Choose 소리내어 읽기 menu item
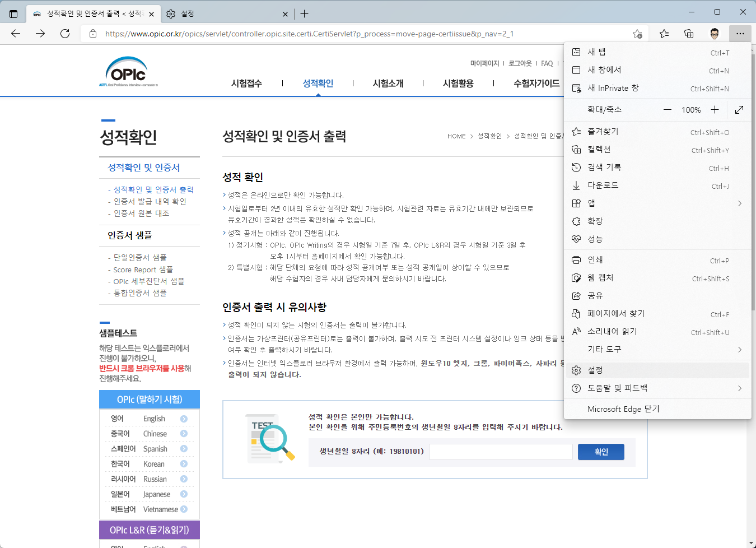This screenshot has height=548, width=756. tap(657, 332)
